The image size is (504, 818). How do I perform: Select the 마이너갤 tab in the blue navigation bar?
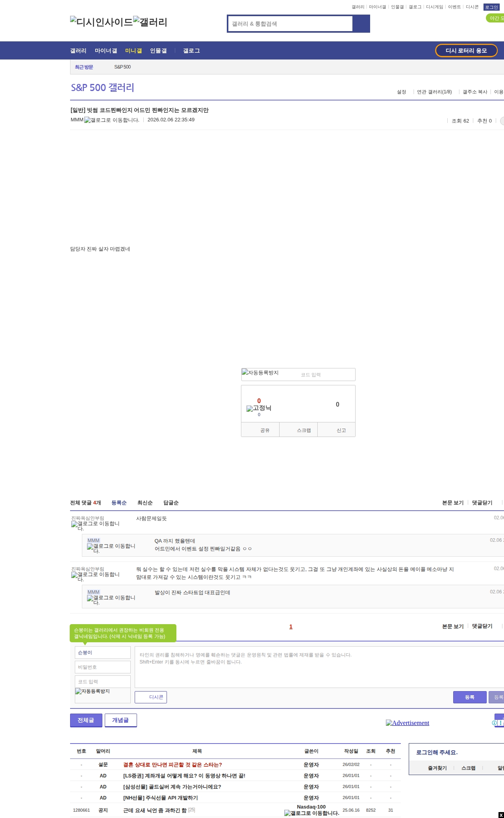pyautogui.click(x=106, y=50)
